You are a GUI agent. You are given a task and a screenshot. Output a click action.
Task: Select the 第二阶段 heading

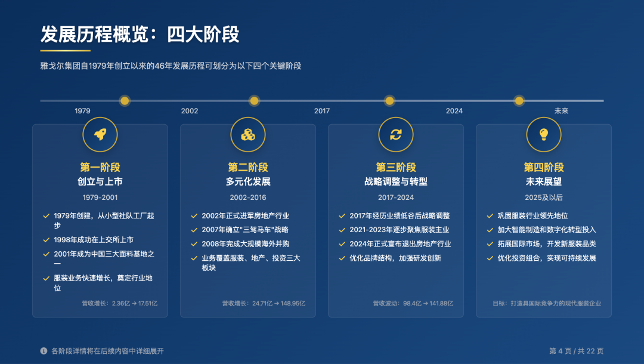(248, 167)
